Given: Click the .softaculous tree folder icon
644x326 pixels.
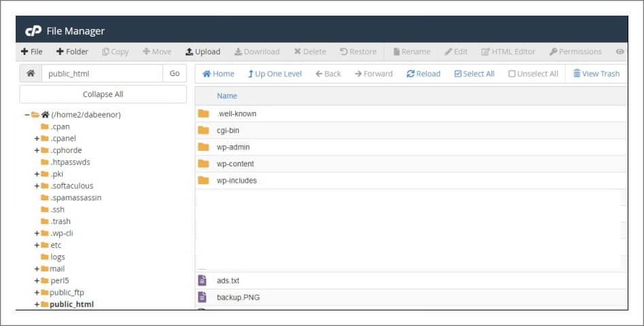Looking at the screenshot, I should pyautogui.click(x=45, y=186).
